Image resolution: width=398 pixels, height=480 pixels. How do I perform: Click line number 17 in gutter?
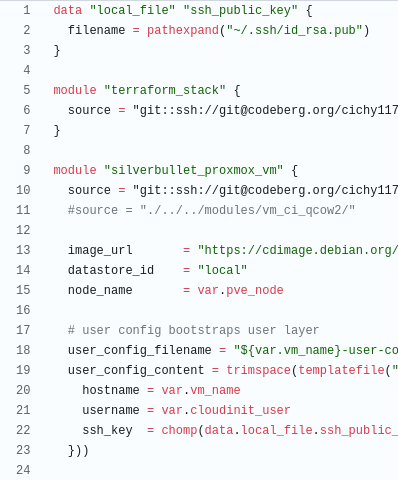pos(23,330)
